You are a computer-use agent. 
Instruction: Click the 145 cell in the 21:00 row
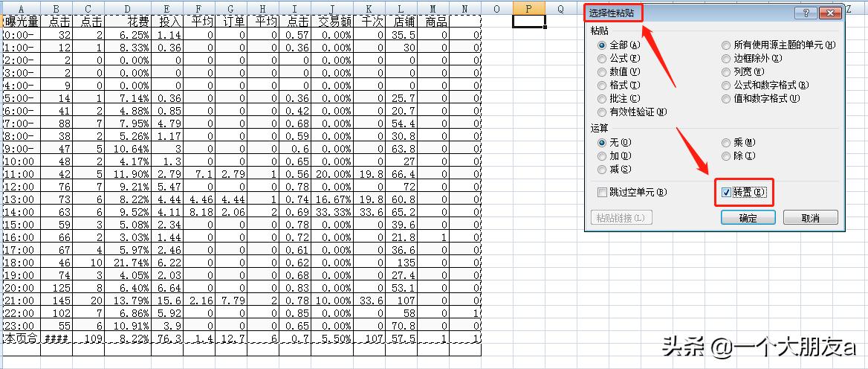click(56, 301)
